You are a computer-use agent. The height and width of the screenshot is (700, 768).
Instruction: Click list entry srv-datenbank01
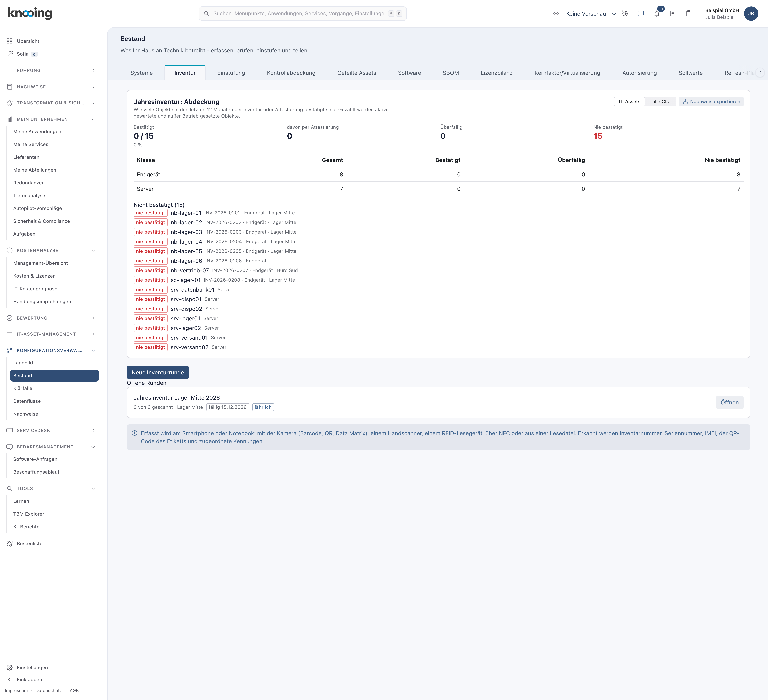tap(192, 289)
